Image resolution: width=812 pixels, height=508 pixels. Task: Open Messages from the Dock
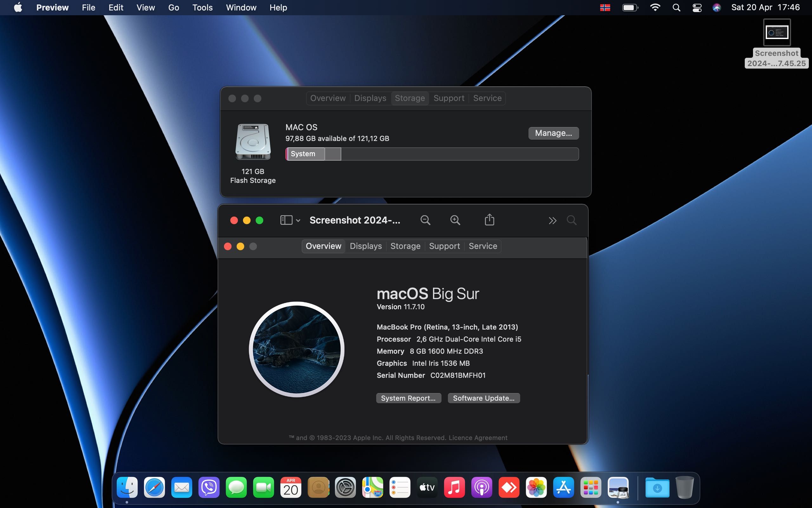click(236, 487)
